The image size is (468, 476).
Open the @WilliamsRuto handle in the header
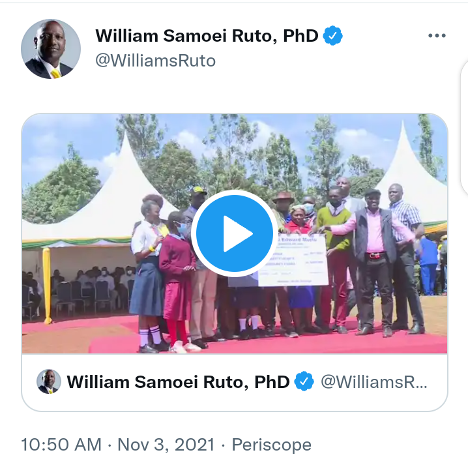[x=155, y=61]
